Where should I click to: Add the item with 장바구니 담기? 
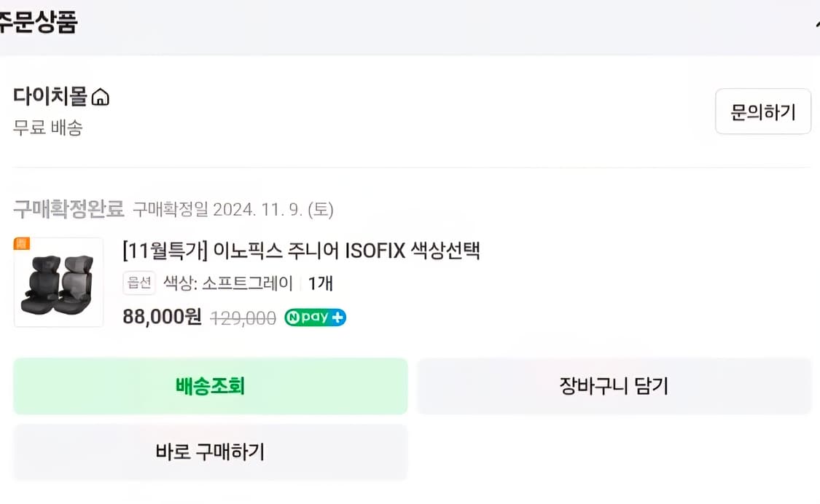tap(614, 386)
